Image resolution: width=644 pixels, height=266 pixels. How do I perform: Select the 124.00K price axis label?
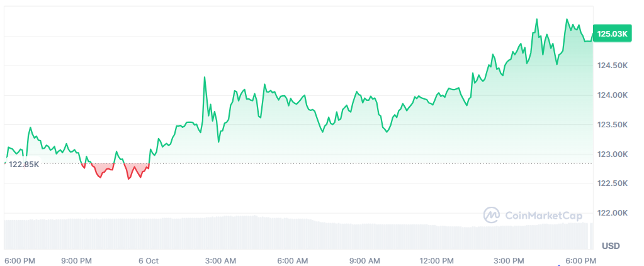click(x=611, y=95)
